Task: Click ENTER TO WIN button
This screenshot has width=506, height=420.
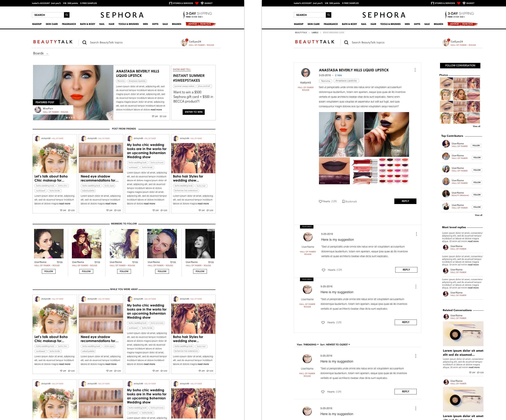Action: pos(194,112)
